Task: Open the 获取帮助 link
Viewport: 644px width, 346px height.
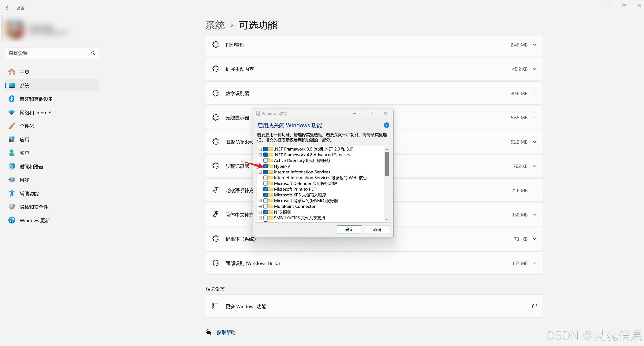Action: click(226, 332)
